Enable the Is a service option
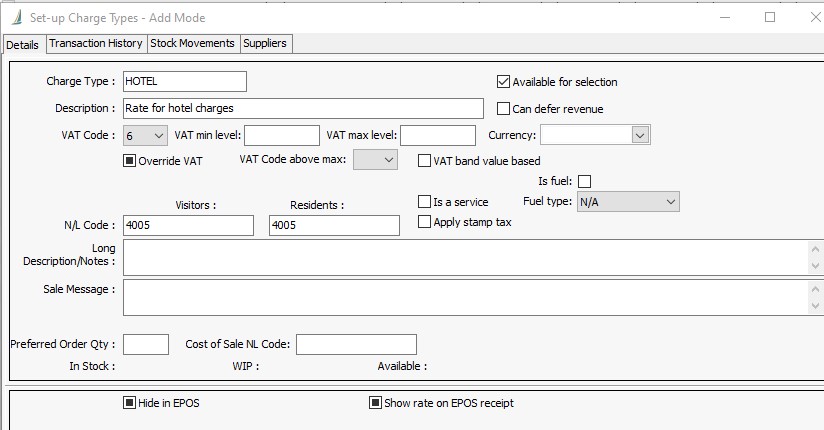Image resolution: width=824 pixels, height=430 pixels. (425, 202)
